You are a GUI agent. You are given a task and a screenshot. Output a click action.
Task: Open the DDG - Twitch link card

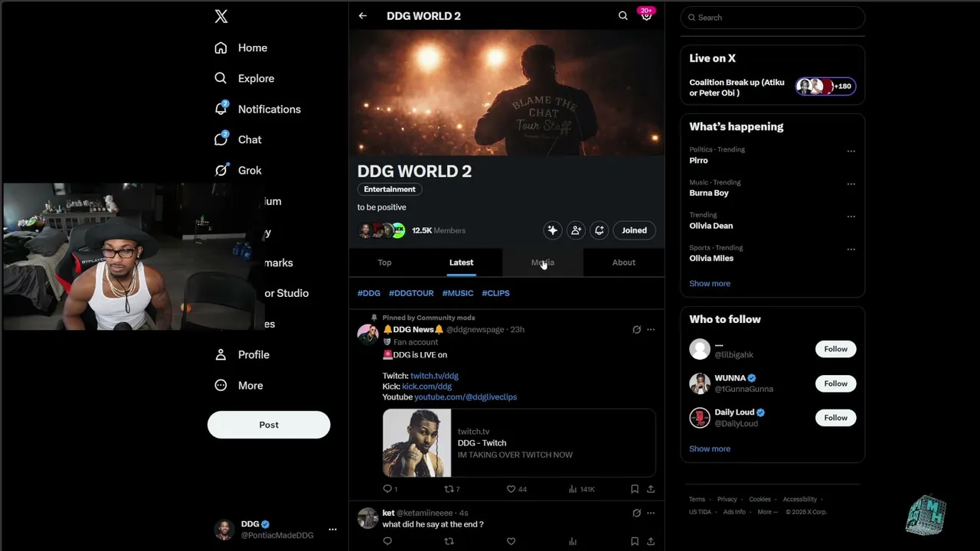point(519,443)
